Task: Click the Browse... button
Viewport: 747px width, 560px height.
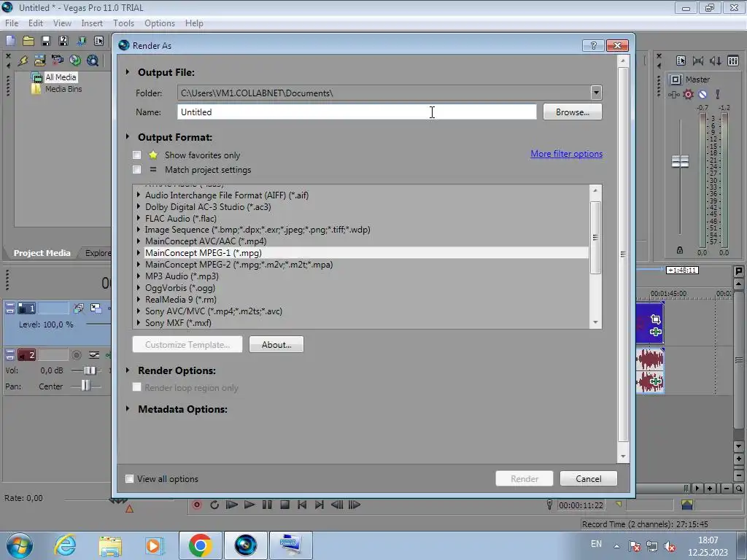Action: [x=572, y=112]
